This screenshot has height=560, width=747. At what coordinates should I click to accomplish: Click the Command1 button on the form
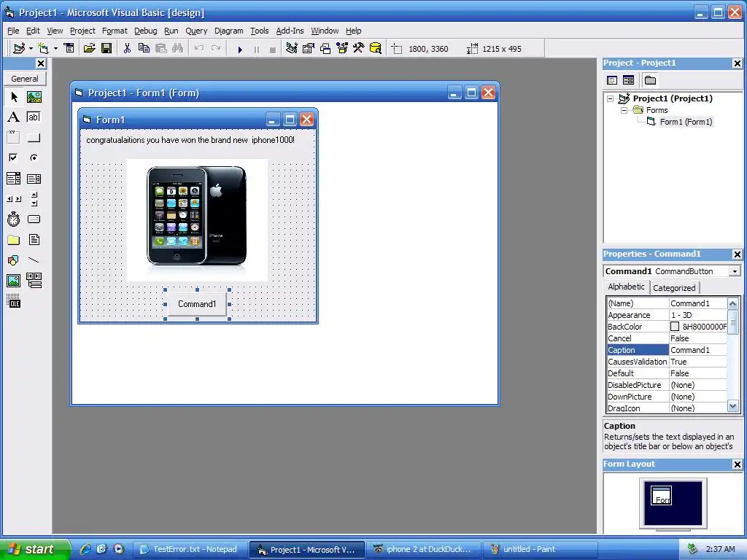click(x=197, y=304)
